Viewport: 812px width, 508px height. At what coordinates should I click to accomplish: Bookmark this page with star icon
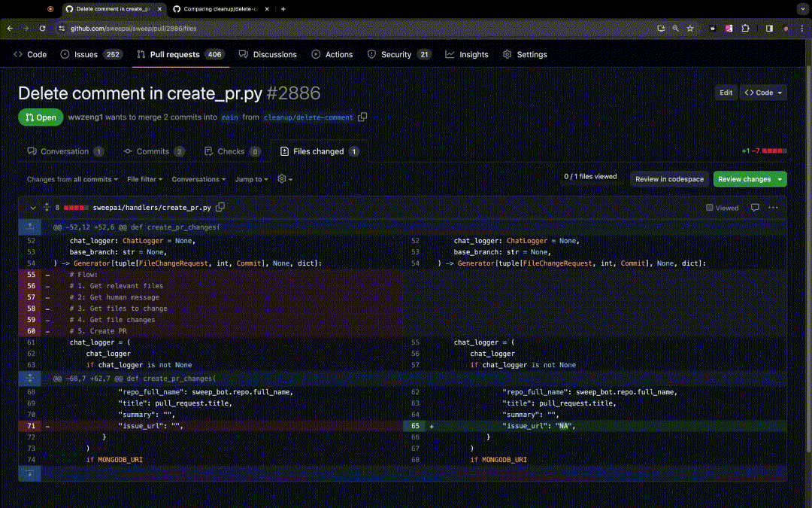tap(689, 29)
